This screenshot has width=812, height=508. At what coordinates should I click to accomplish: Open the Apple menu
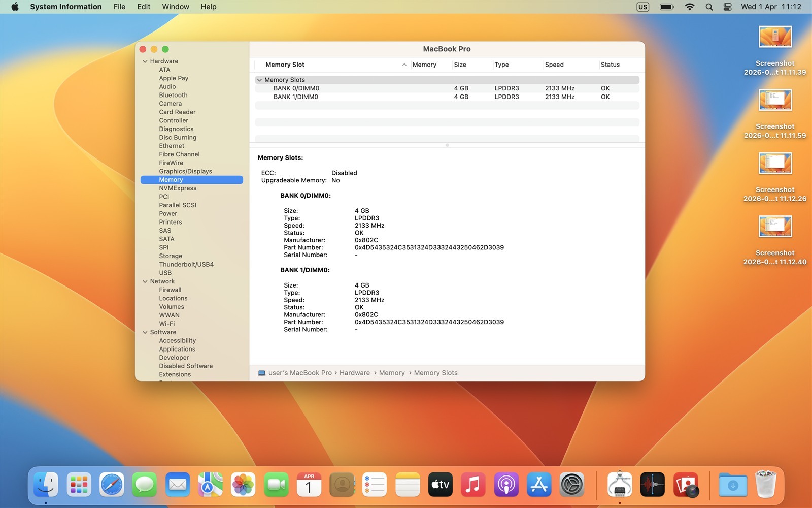click(x=15, y=7)
